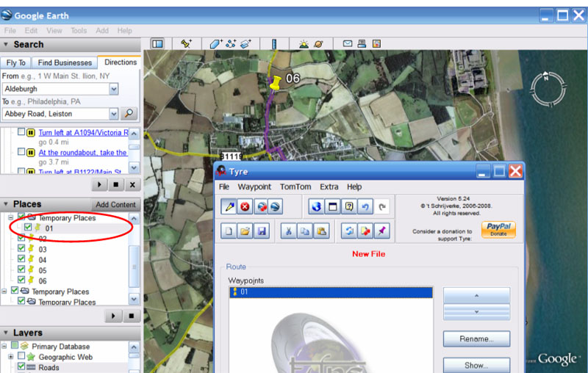Open Google Earth Tools menu
Screen dimensions: 588x373
79,31
